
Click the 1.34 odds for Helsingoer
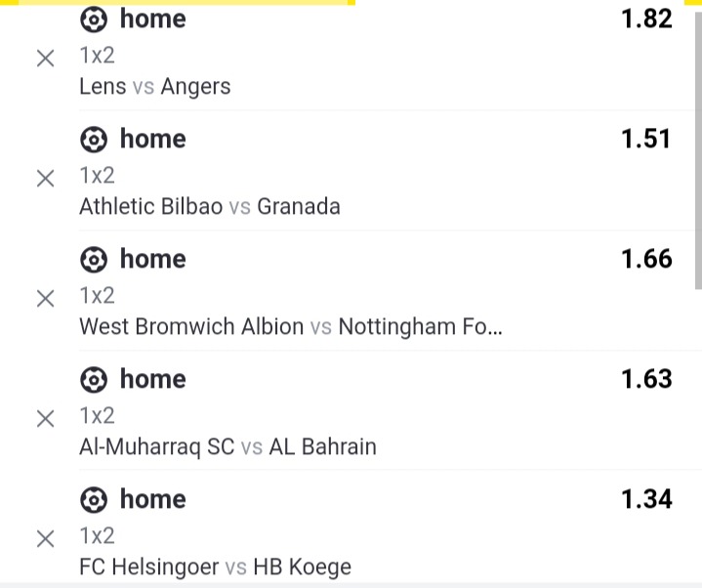646,499
